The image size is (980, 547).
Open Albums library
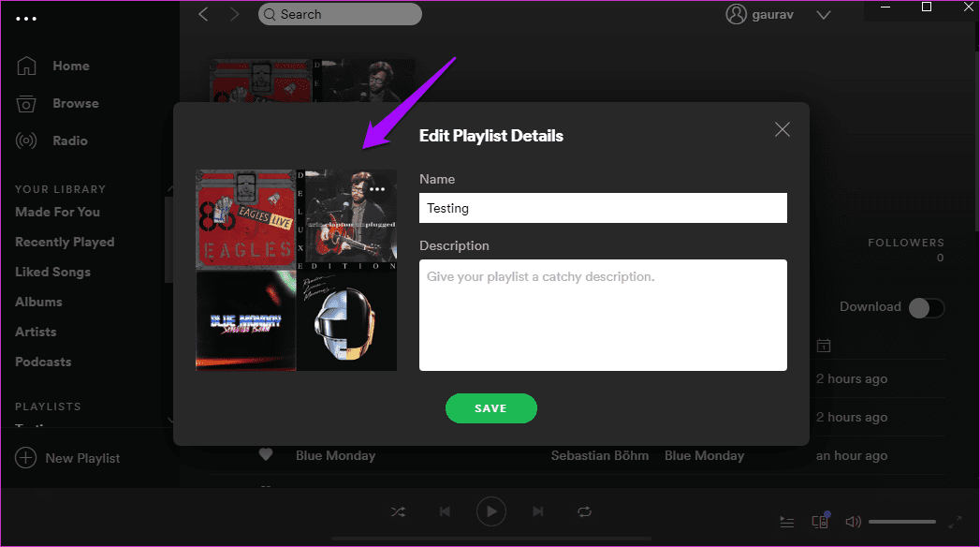pyautogui.click(x=38, y=302)
